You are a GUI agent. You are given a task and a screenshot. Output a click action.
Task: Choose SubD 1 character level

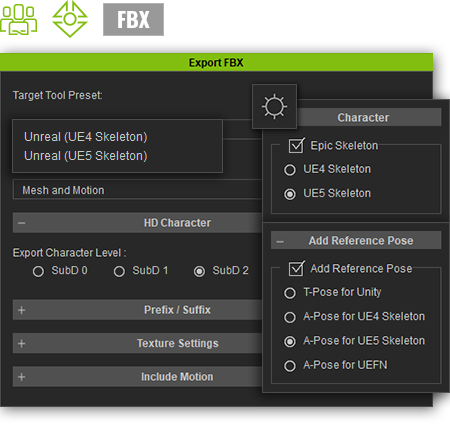tap(119, 271)
